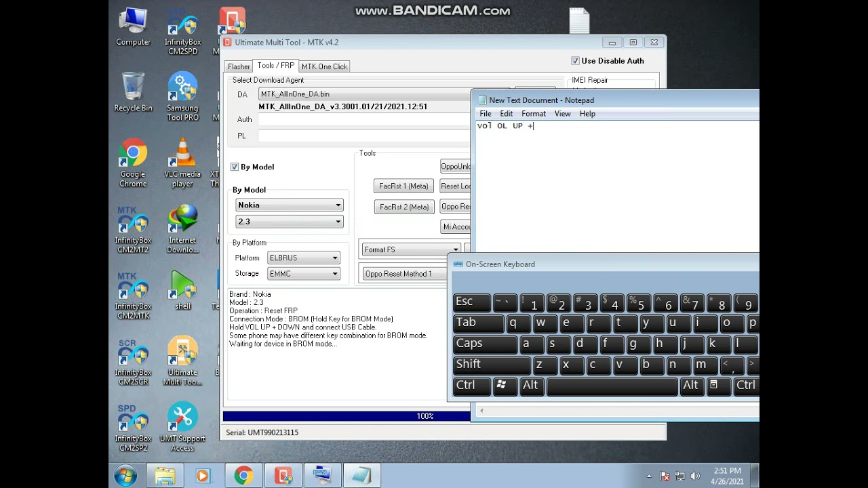868x488 pixels.
Task: Switch to the Flasher tab
Action: pyautogui.click(x=239, y=66)
